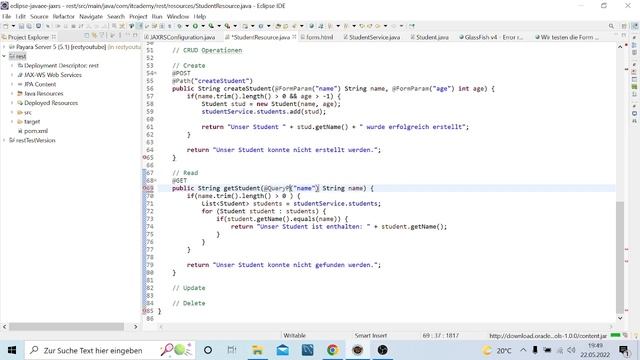Screen dimensions: 640x360
Task: Open the Mail app from the taskbar
Action: point(282,350)
